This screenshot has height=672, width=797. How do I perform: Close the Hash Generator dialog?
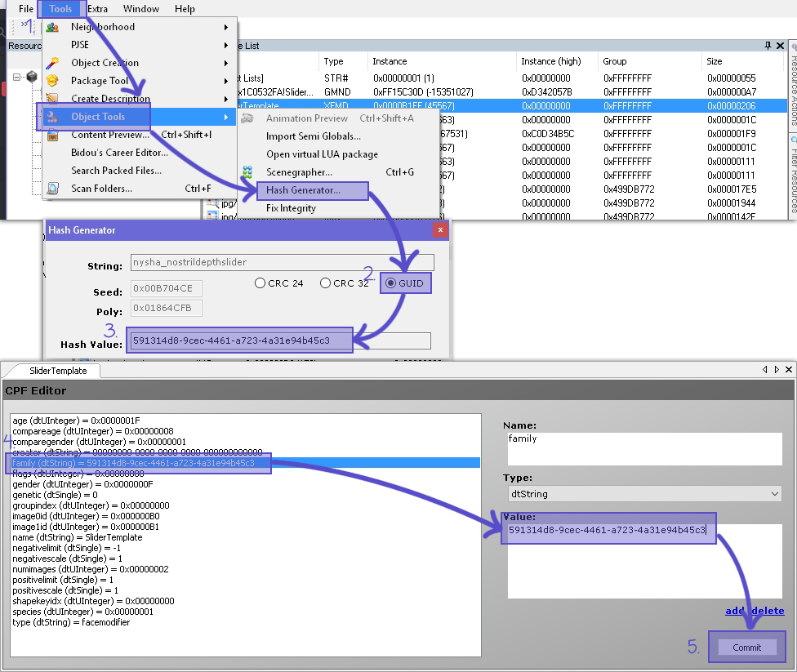point(441,230)
